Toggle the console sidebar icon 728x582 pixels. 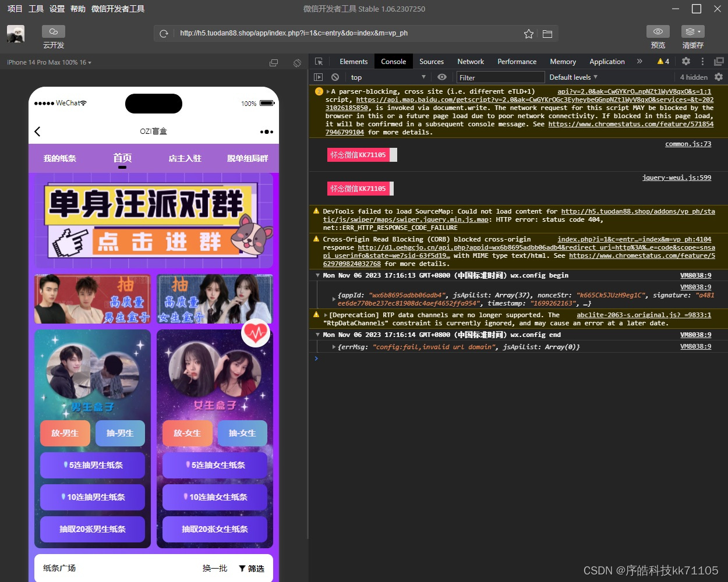(x=318, y=77)
